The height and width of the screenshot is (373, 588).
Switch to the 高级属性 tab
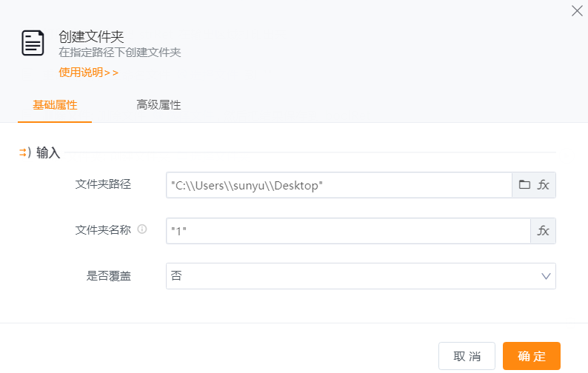[x=158, y=105]
